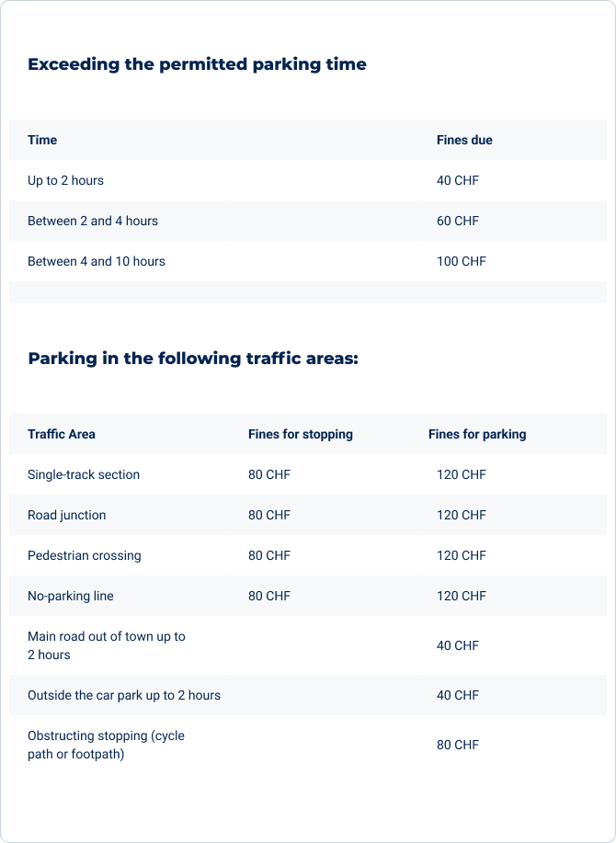Select the 'Time' column header
616x843 pixels.
(42, 140)
